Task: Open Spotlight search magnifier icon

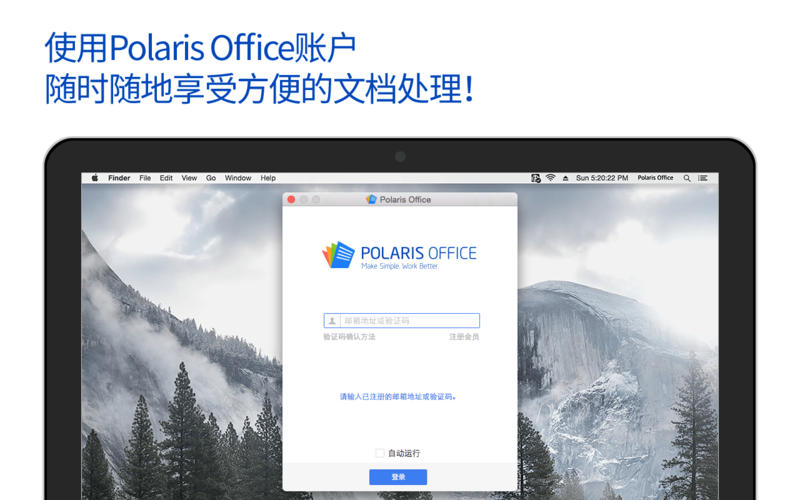Action: tap(687, 178)
